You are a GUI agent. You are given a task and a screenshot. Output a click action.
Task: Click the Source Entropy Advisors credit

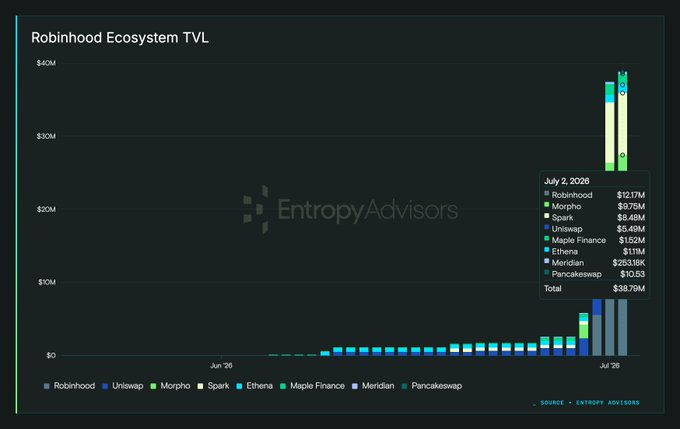[x=586, y=403]
